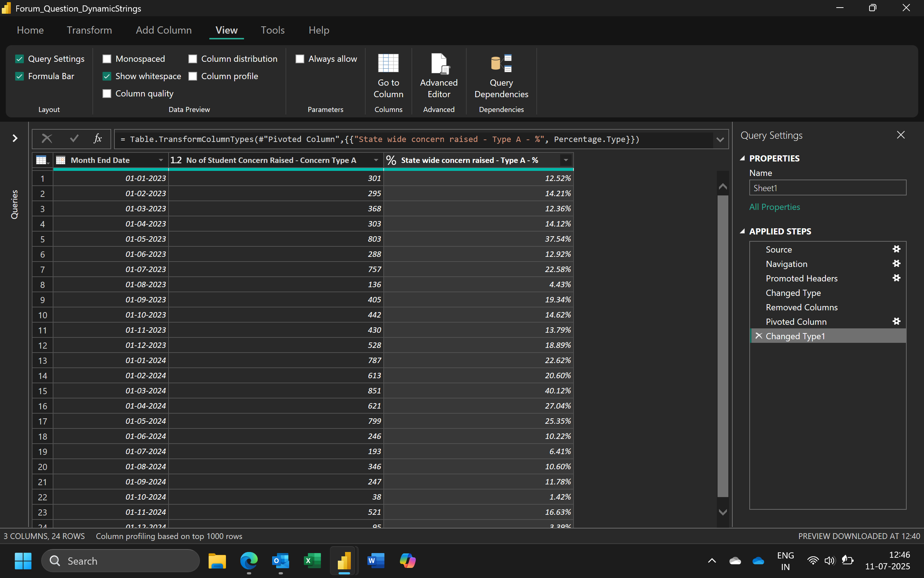The image size is (924, 578).
Task: Check the Always allow option
Action: 300,59
